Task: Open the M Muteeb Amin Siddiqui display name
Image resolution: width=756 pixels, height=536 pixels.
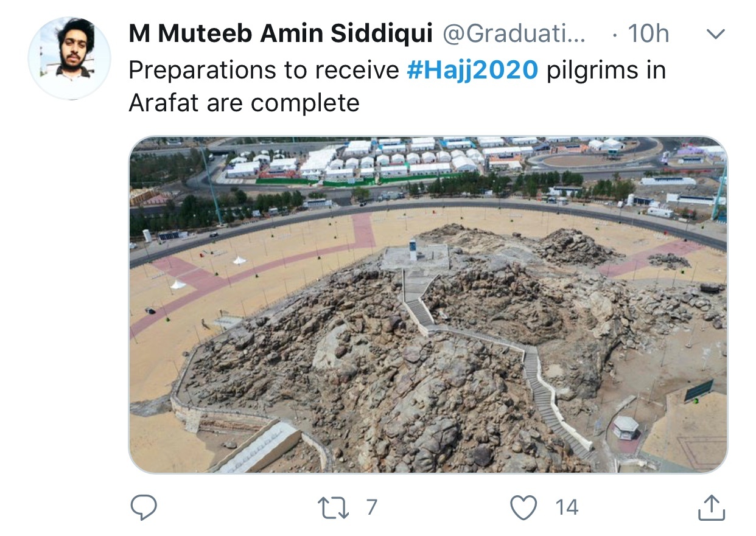Action: tap(281, 35)
